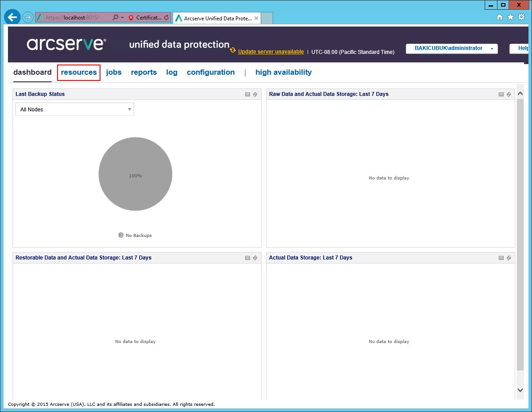
Task: Minimize the browser window
Action: coord(491,5)
